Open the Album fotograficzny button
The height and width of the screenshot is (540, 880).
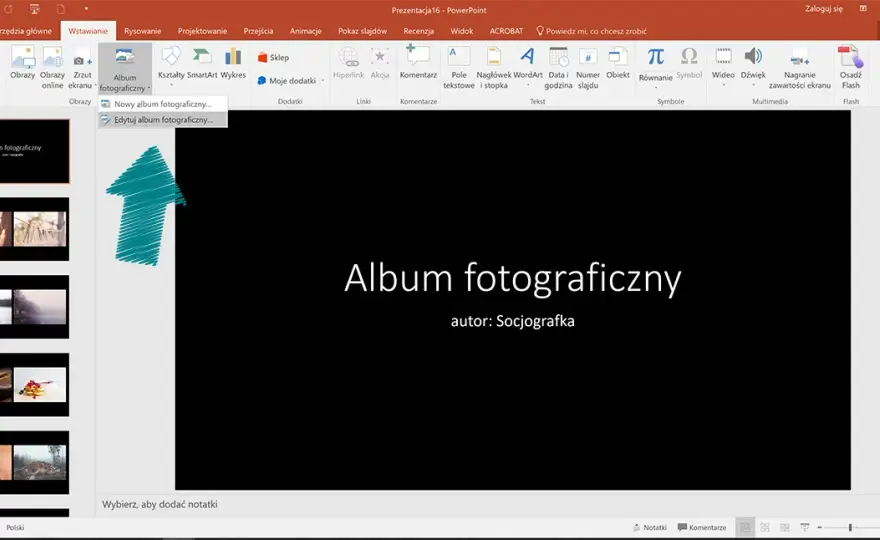[125, 68]
